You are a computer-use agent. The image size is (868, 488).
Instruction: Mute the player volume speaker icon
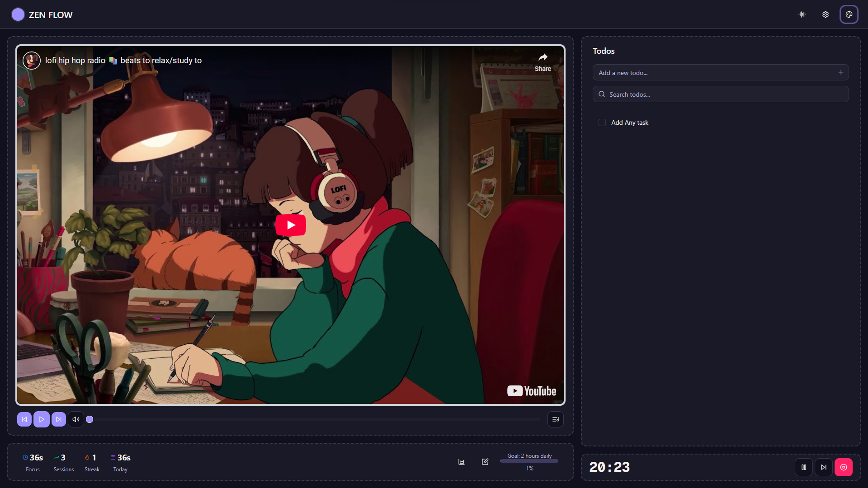tap(76, 419)
